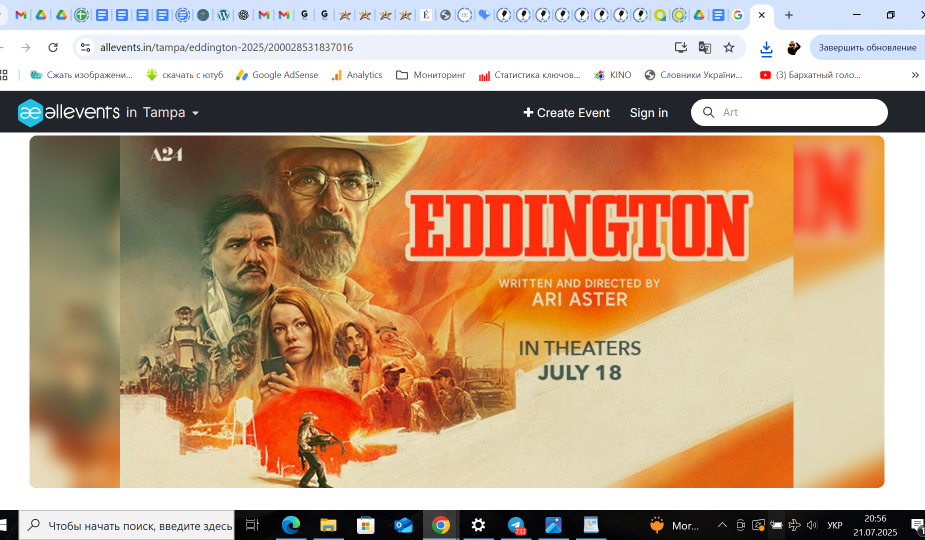Open Статистика ключов... bookmark
The image size is (925, 540).
tap(530, 75)
